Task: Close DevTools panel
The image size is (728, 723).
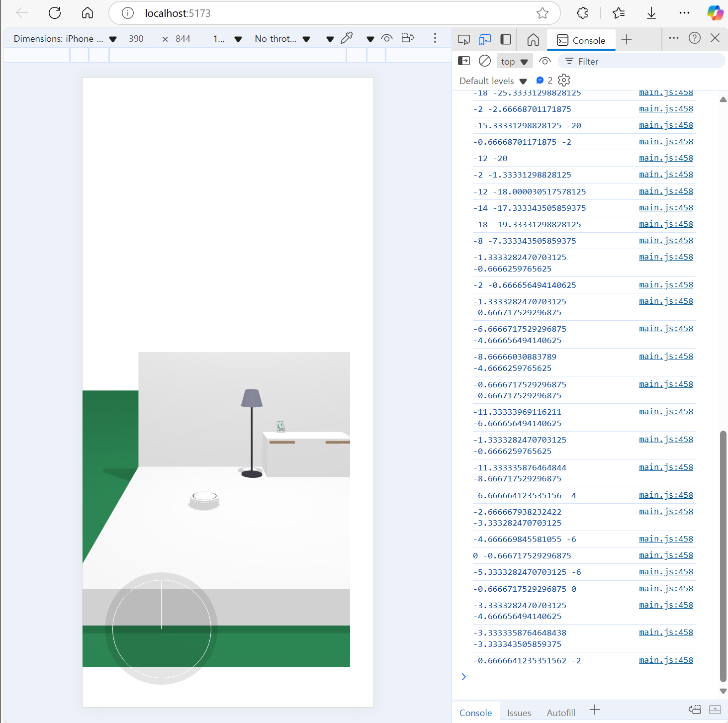Action: coord(715,38)
